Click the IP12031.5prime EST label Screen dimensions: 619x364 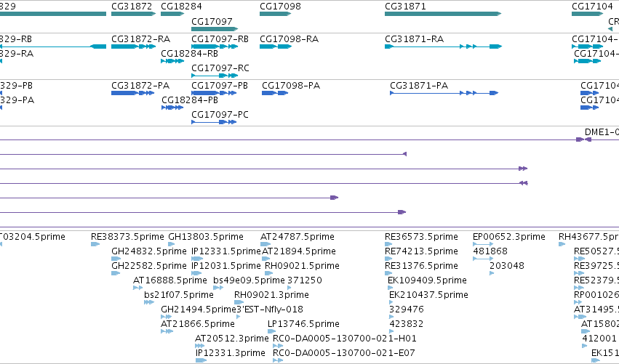pos(225,266)
